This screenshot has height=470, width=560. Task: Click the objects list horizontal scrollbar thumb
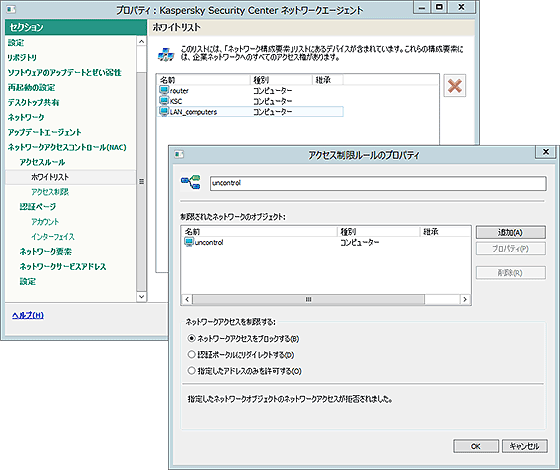[308, 299]
